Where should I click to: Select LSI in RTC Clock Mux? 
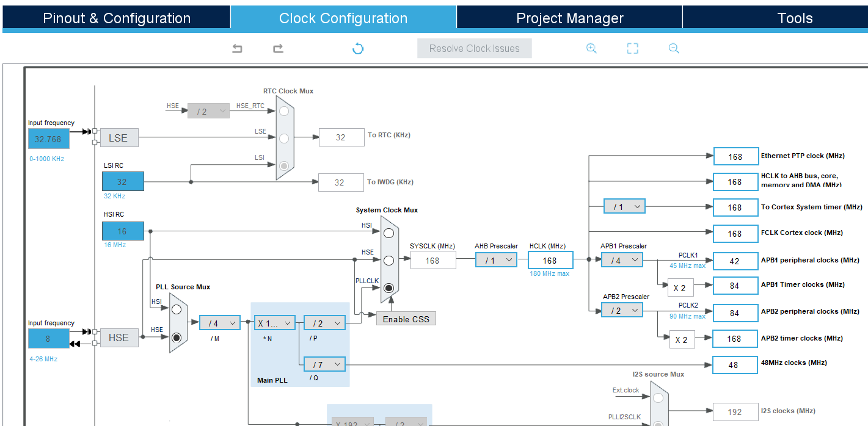click(x=284, y=165)
